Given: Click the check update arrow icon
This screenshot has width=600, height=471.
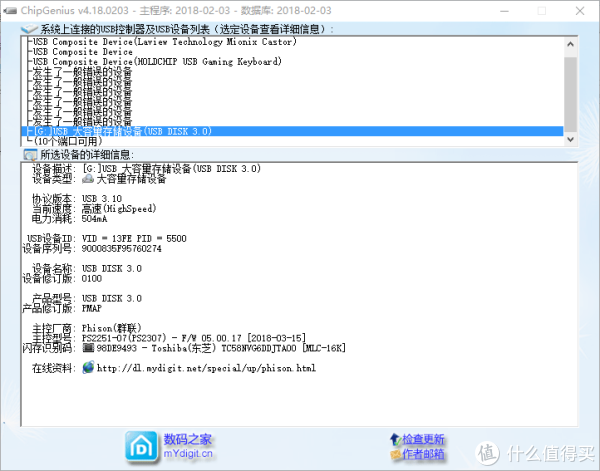Looking at the screenshot, I should 395,440.
